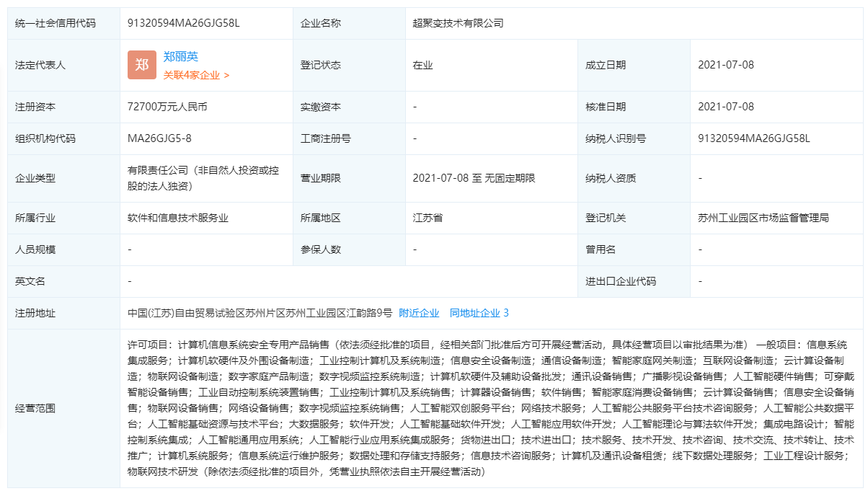
Task: Open the 同地址企业 same-address companies link
Action: coord(479,313)
